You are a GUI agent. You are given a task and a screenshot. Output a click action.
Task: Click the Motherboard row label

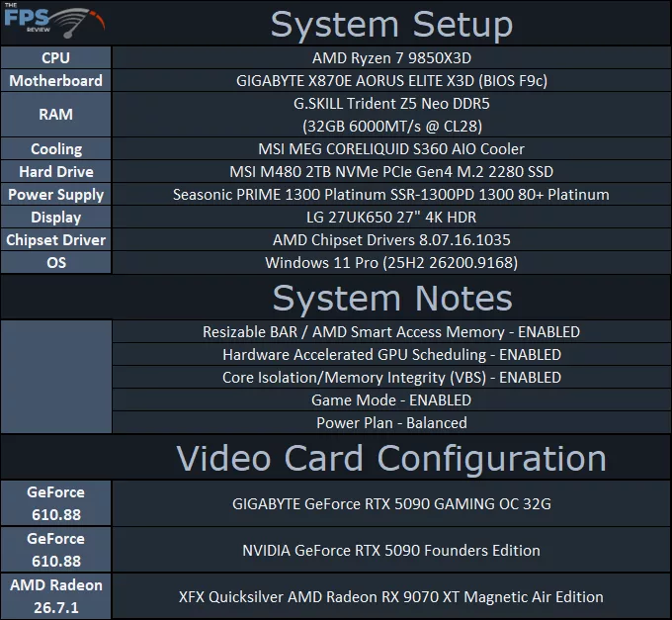pyautogui.click(x=55, y=81)
